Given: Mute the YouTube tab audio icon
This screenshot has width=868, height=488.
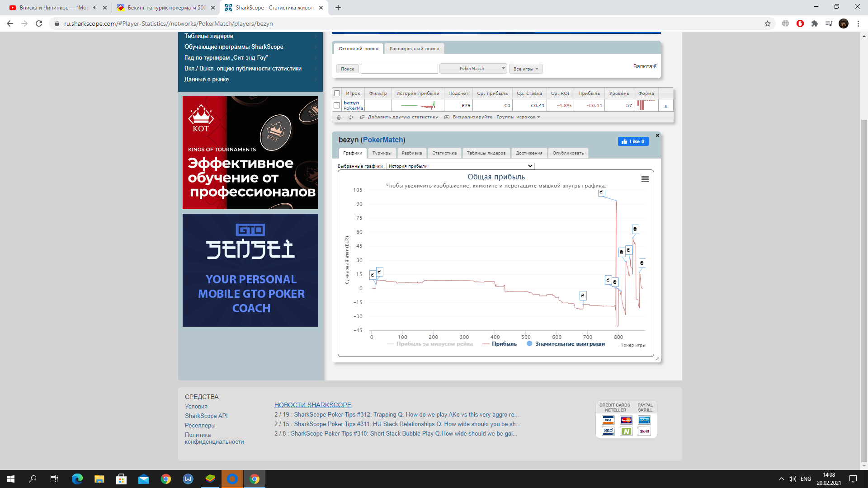Looking at the screenshot, I should [95, 8].
